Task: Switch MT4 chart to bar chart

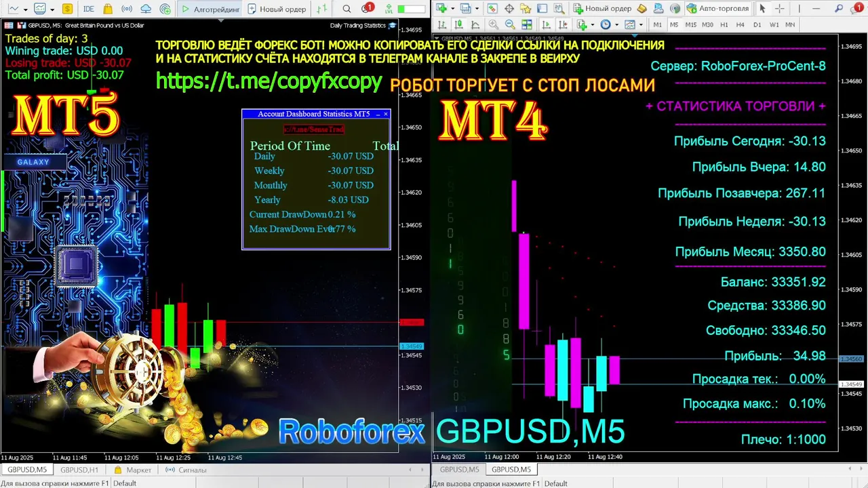Action: click(x=441, y=24)
